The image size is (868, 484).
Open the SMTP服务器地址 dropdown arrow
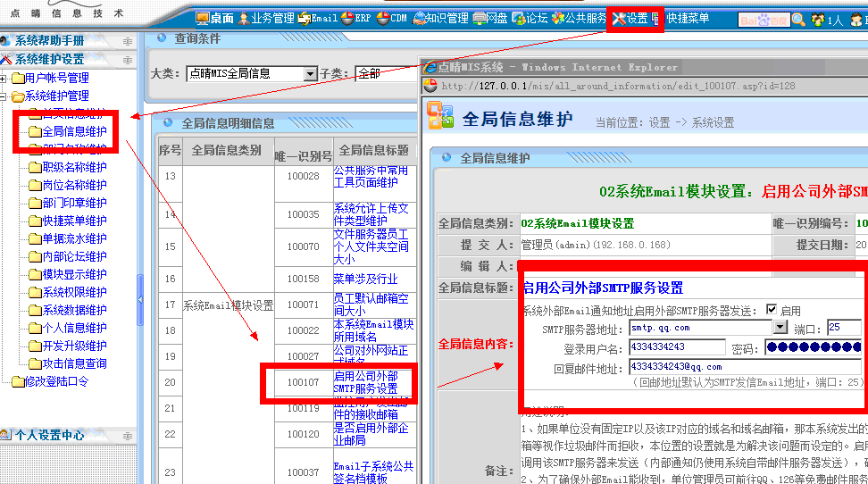coord(780,329)
